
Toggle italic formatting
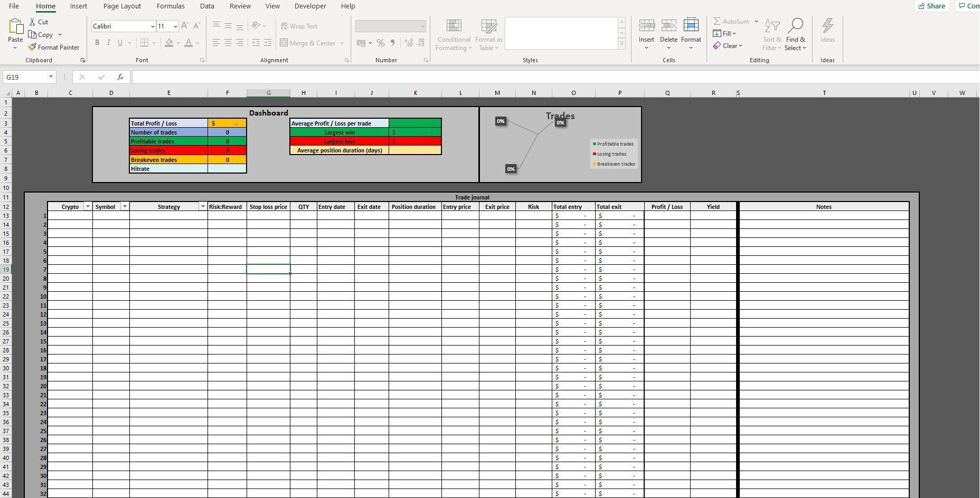[x=109, y=43]
